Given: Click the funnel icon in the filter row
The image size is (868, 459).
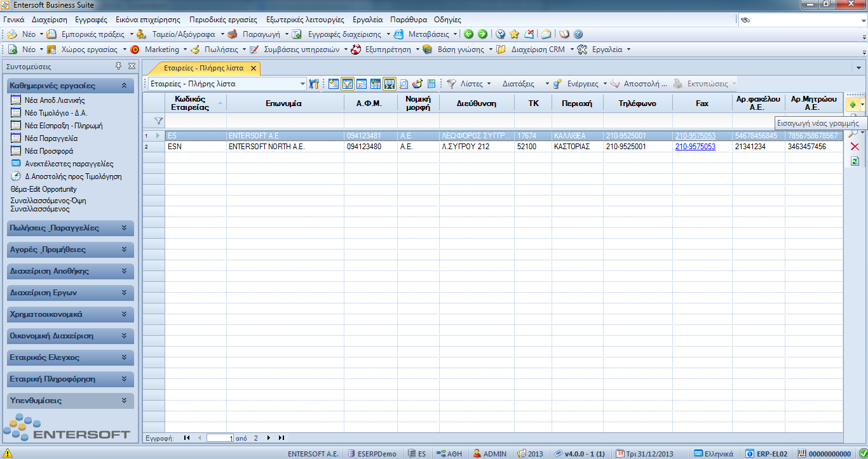Looking at the screenshot, I should pos(158,120).
